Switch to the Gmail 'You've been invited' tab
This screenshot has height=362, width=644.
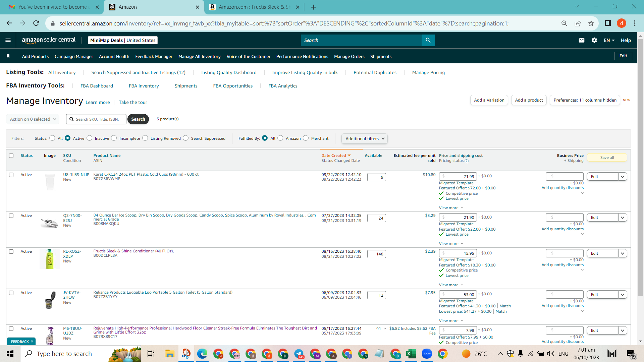tap(53, 7)
